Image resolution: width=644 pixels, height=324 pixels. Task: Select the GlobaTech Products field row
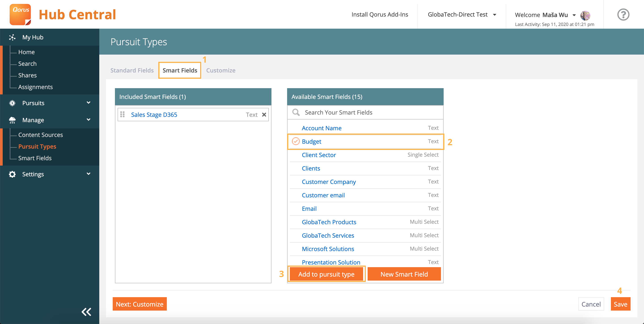pos(329,222)
